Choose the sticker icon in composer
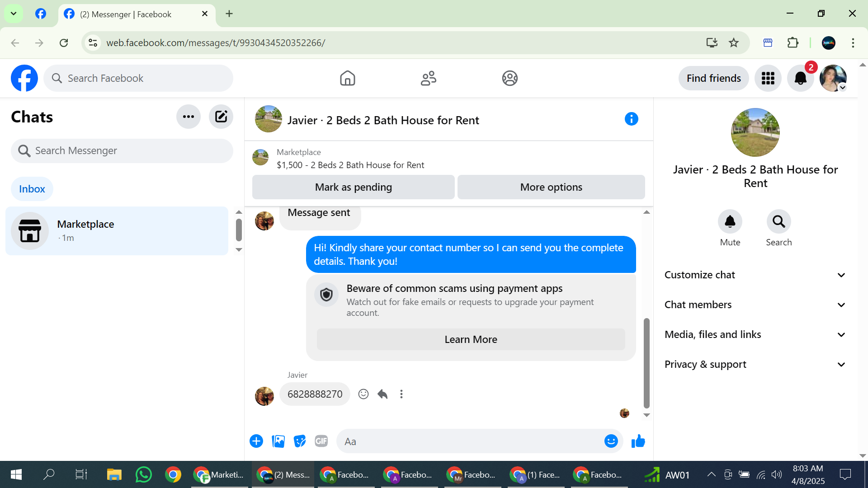 click(299, 441)
